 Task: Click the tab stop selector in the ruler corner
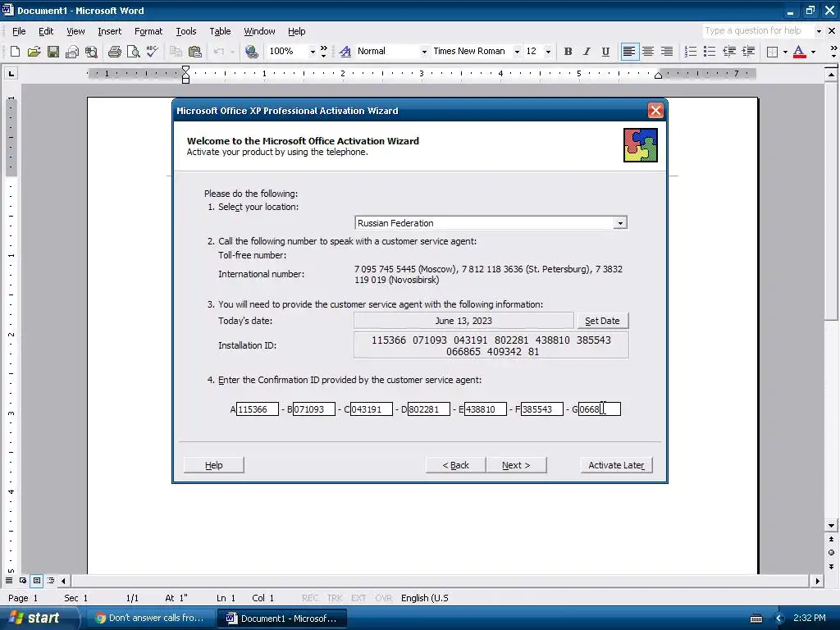tap(11, 73)
